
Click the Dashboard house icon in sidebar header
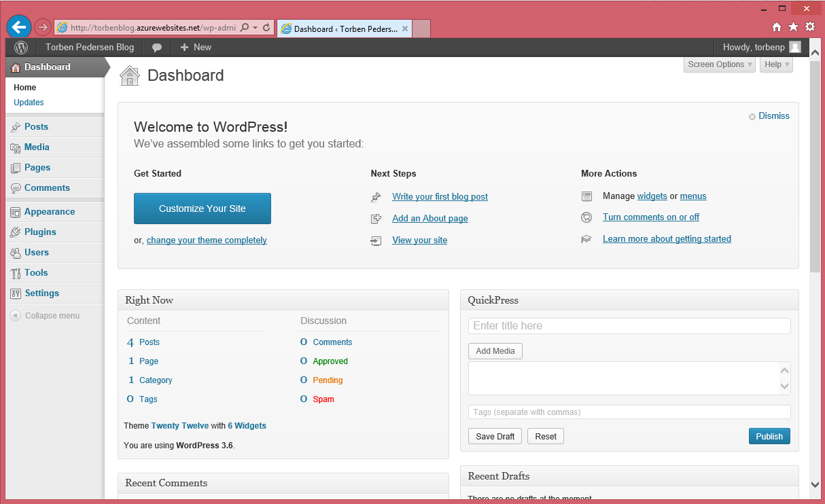[x=16, y=67]
